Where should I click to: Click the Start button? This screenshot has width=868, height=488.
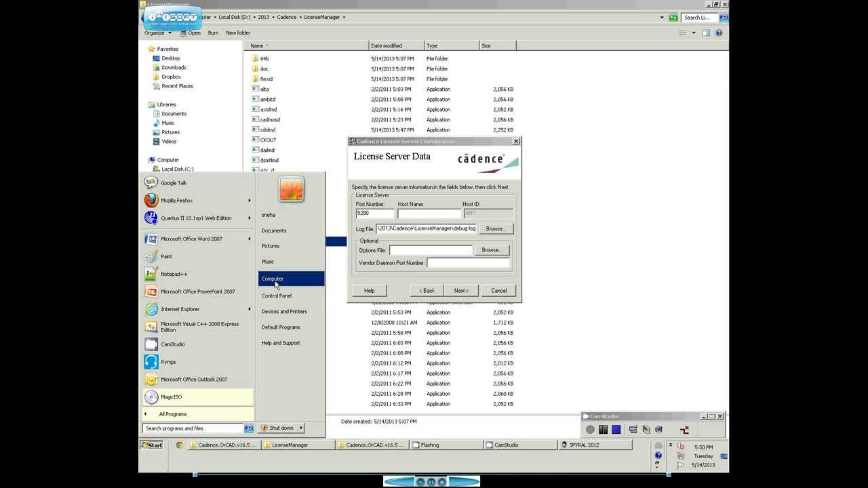pyautogui.click(x=152, y=445)
